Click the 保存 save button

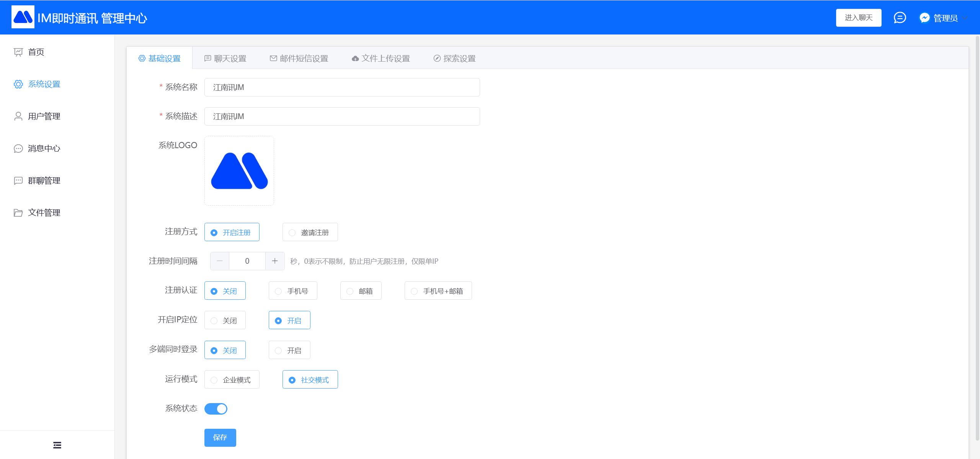point(220,438)
